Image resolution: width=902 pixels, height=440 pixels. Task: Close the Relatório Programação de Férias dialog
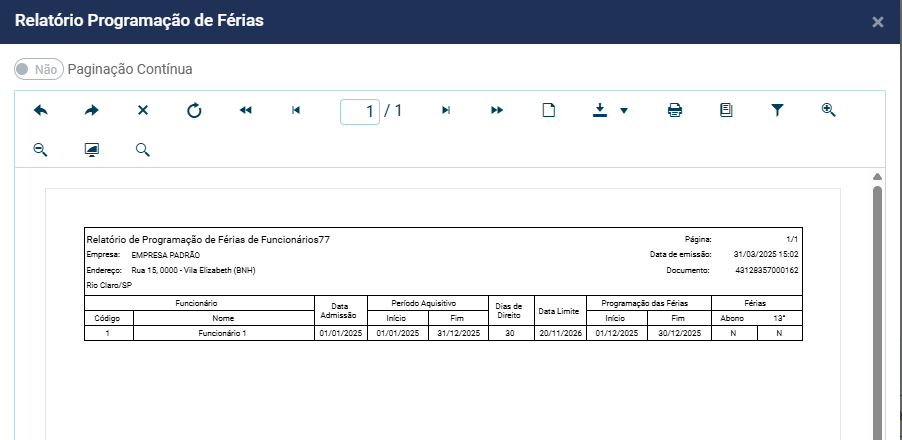[x=877, y=22]
